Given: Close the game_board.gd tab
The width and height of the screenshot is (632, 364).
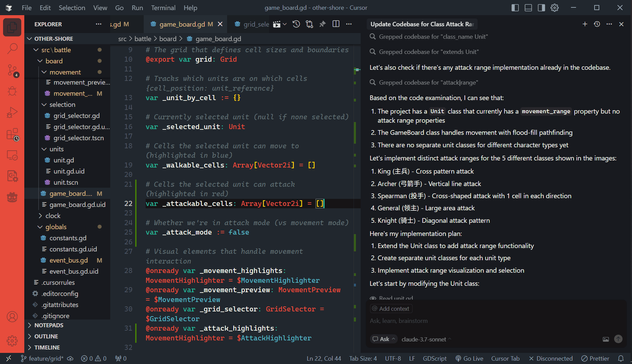Looking at the screenshot, I should [x=220, y=24].
